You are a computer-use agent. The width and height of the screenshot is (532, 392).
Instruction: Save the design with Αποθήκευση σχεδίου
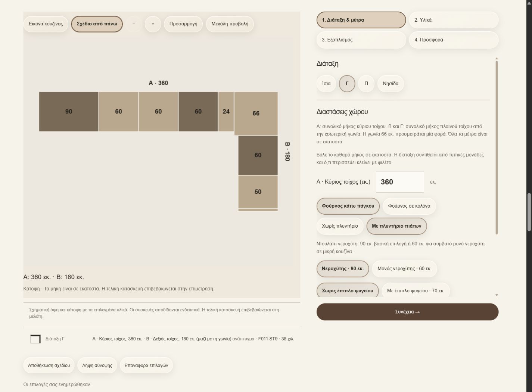pos(49,365)
